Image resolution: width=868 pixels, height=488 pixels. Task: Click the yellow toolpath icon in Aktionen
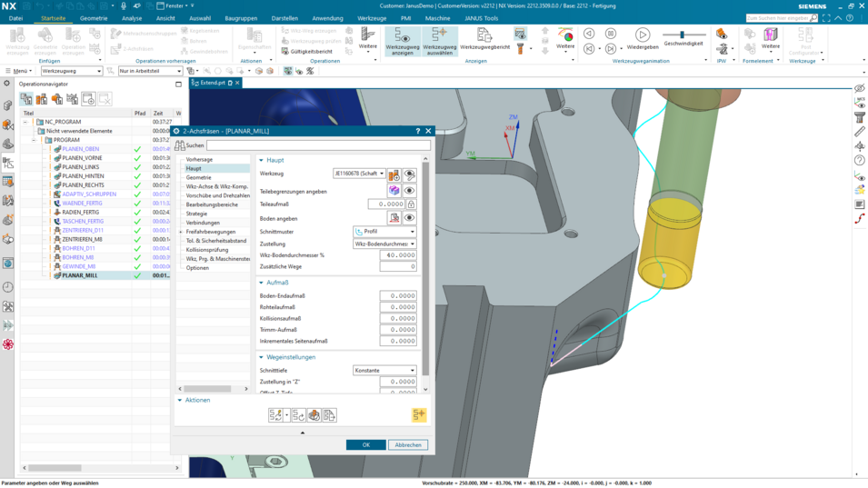[x=419, y=415]
